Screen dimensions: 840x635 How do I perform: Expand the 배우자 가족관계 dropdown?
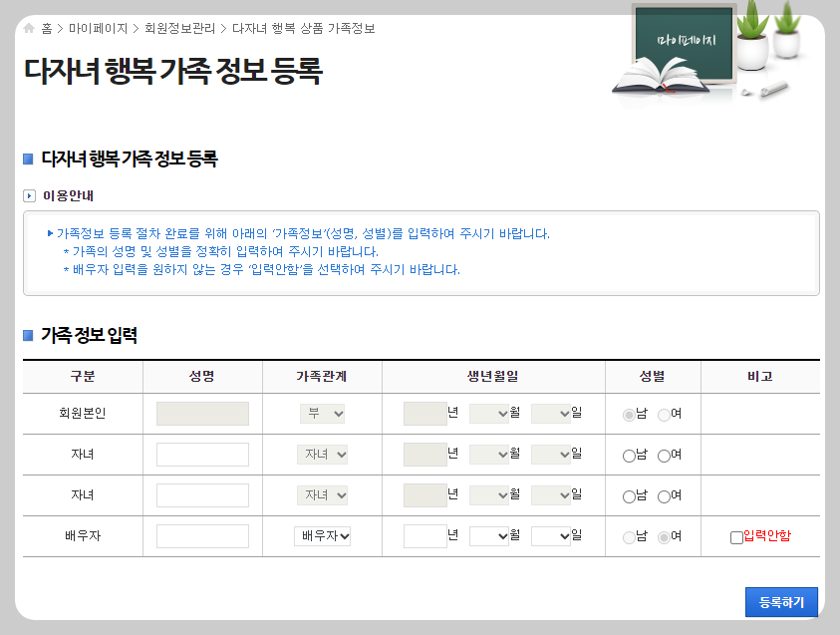point(322,536)
